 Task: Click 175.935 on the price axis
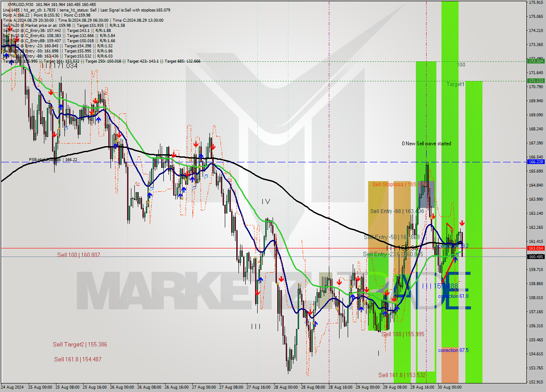click(x=536, y=3)
